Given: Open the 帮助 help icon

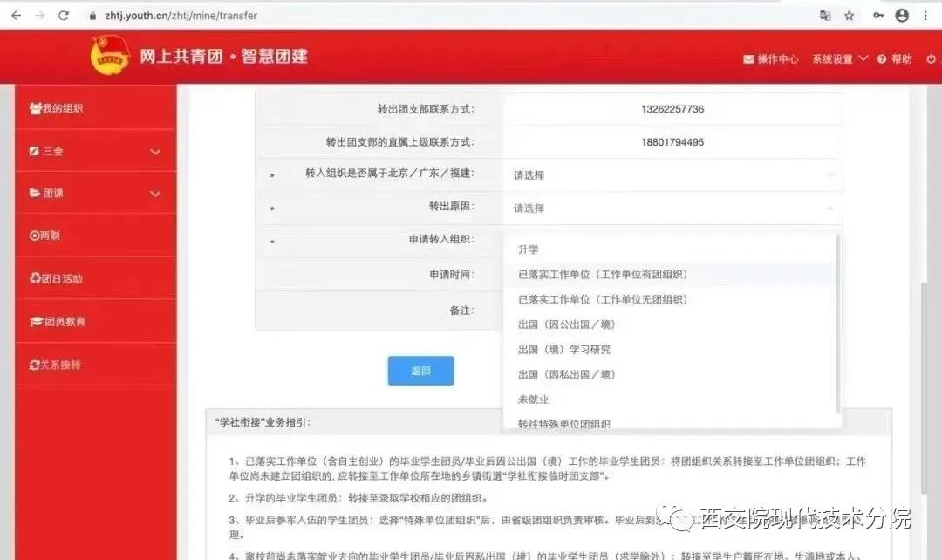Looking at the screenshot, I should [883, 59].
